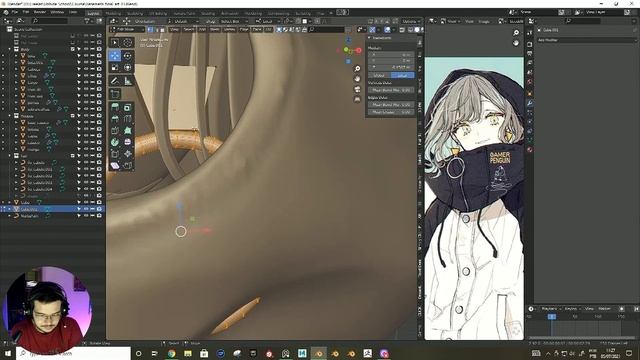640x360 pixels.
Task: Switch to face select mode
Action: [x=162, y=29]
